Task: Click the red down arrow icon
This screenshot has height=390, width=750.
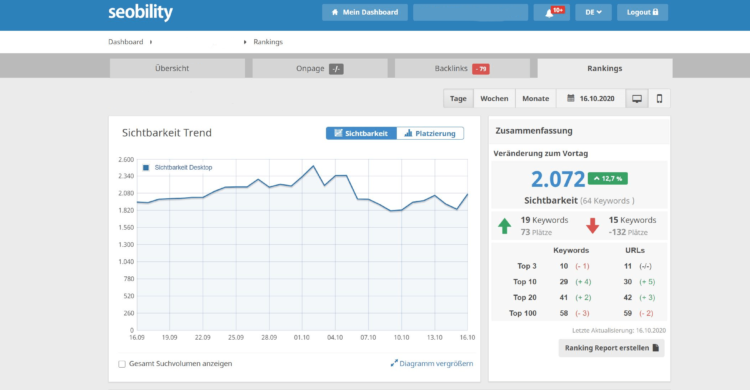Action: click(593, 226)
